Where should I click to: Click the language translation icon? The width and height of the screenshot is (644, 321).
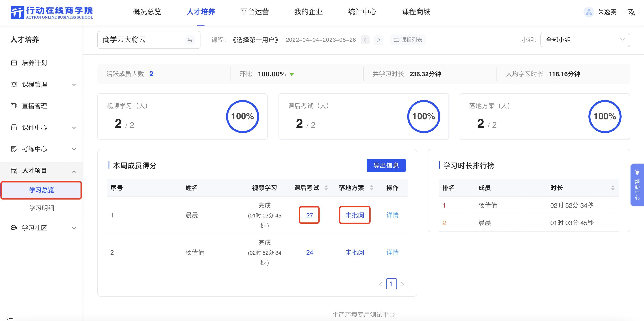(x=631, y=12)
